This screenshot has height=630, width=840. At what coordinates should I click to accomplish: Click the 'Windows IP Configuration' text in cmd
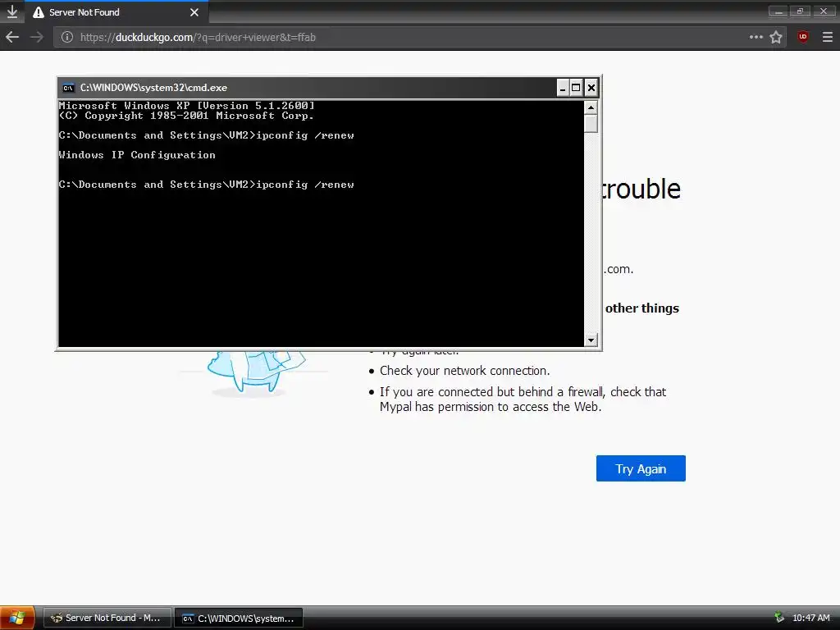point(137,155)
